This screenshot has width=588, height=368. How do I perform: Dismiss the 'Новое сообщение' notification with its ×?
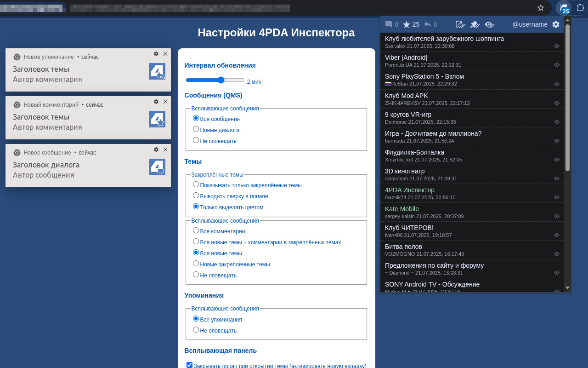coord(165,149)
